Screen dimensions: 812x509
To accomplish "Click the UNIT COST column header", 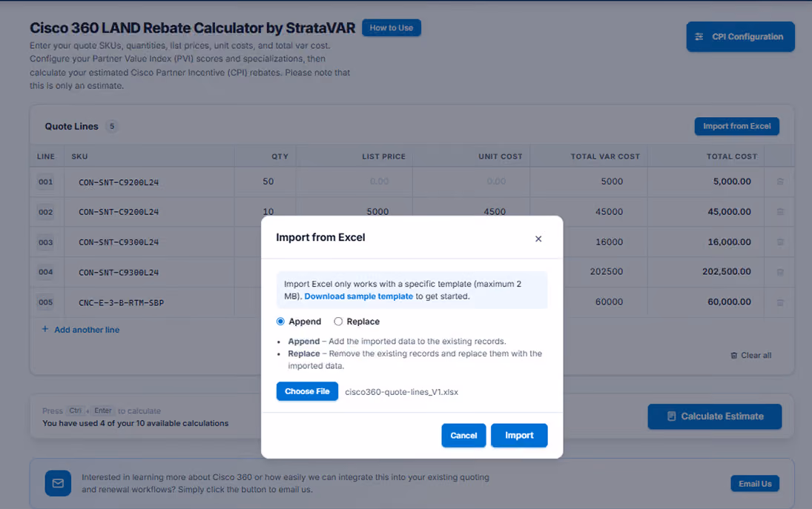I will pyautogui.click(x=501, y=156).
